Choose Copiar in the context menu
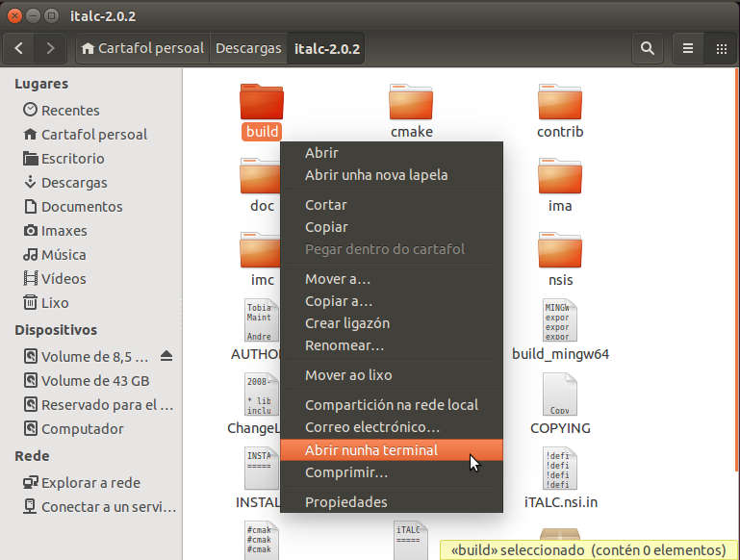Screen dimensions: 740x560 pyautogui.click(x=392, y=227)
